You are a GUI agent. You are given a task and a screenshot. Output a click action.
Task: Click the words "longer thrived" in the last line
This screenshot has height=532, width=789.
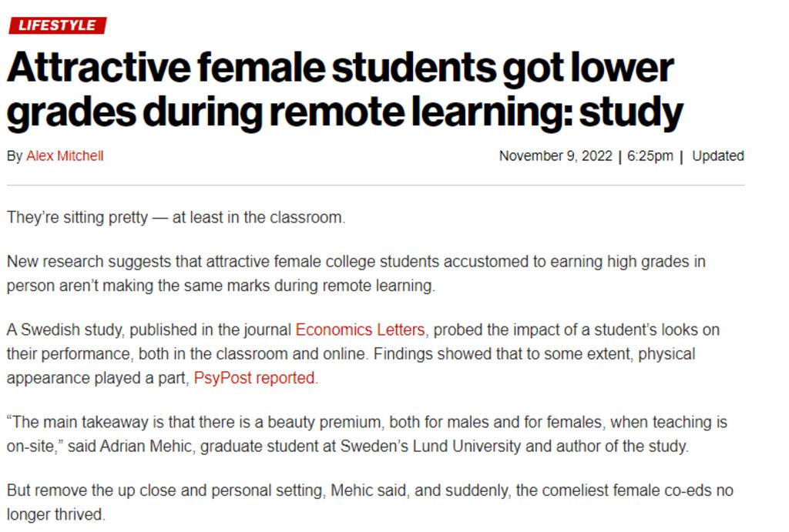tap(55, 514)
